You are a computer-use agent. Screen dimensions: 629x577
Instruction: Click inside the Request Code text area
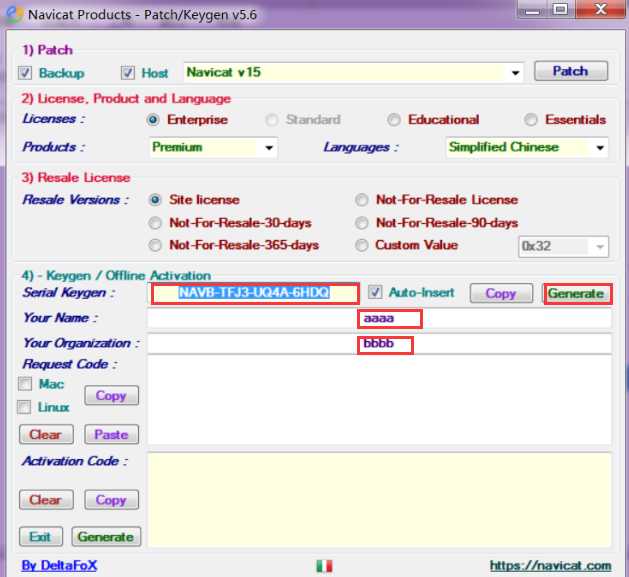(x=379, y=400)
